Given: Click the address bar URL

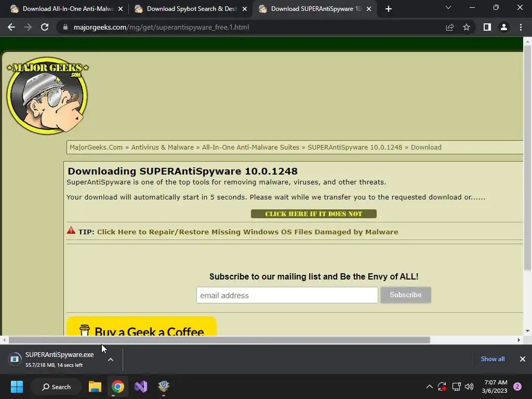Looking at the screenshot, I should [x=161, y=27].
